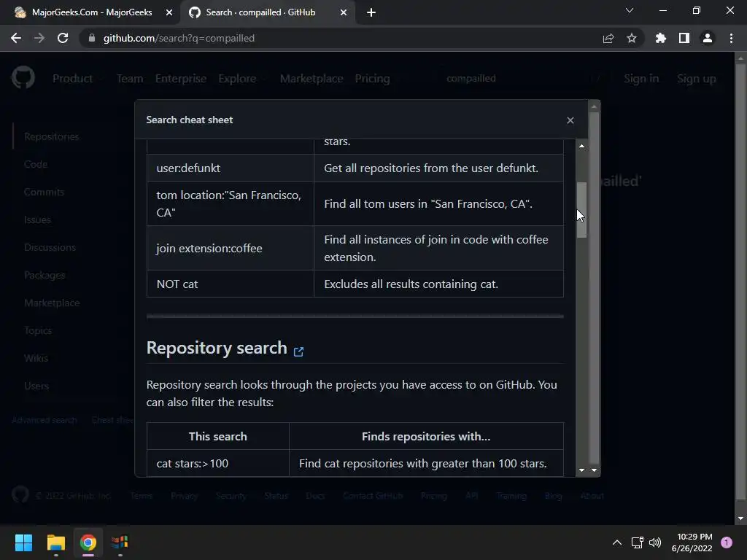Screen dimensions: 747x560
Task: Go back with the browser back arrow
Action: 16,38
